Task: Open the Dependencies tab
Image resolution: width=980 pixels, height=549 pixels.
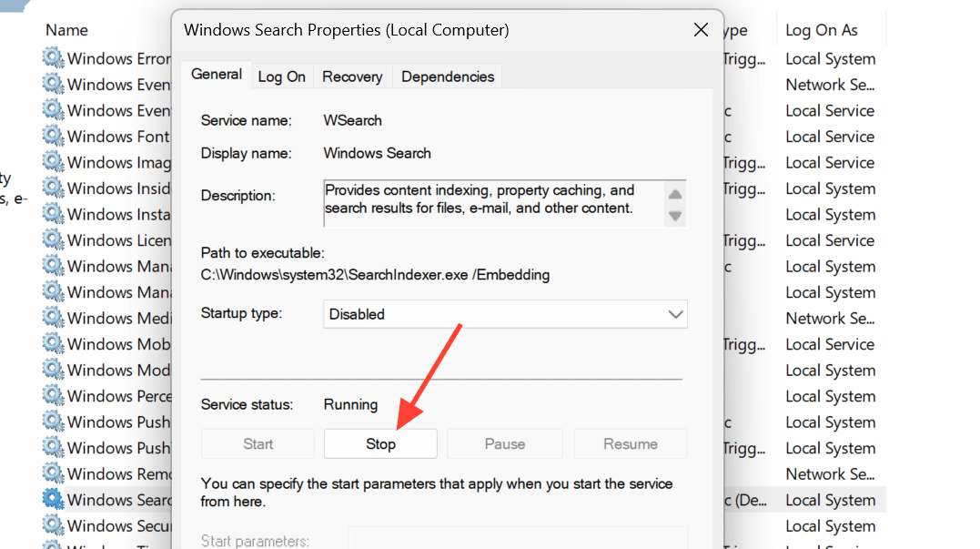Action: [x=448, y=76]
